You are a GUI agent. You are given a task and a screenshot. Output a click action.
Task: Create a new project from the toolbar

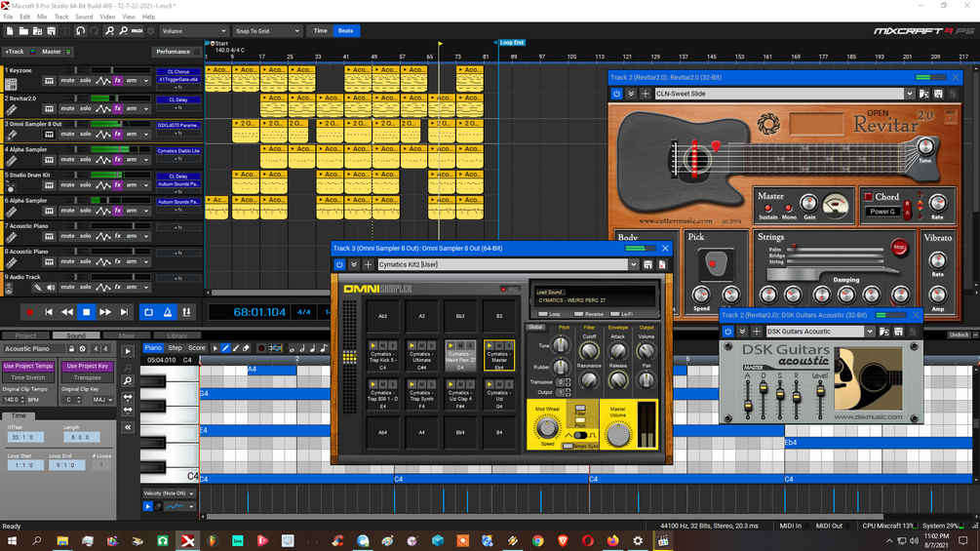coord(10,30)
